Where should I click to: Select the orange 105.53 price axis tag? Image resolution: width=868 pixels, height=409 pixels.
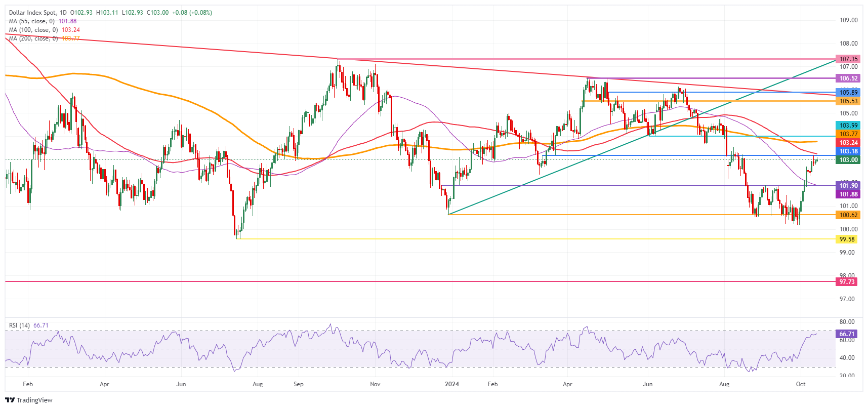point(848,101)
